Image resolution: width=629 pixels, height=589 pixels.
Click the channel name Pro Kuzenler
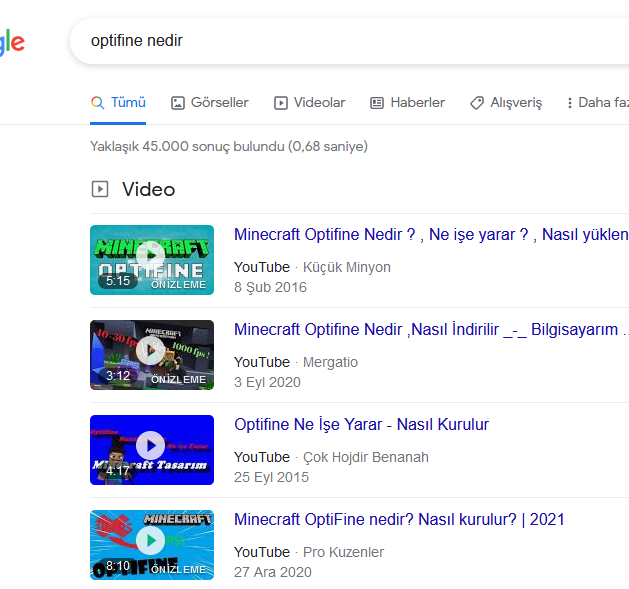click(x=343, y=552)
